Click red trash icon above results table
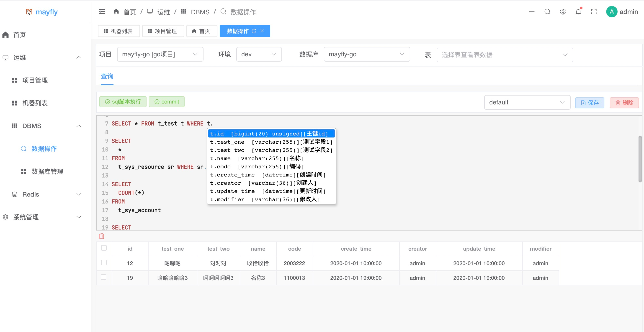 click(102, 236)
